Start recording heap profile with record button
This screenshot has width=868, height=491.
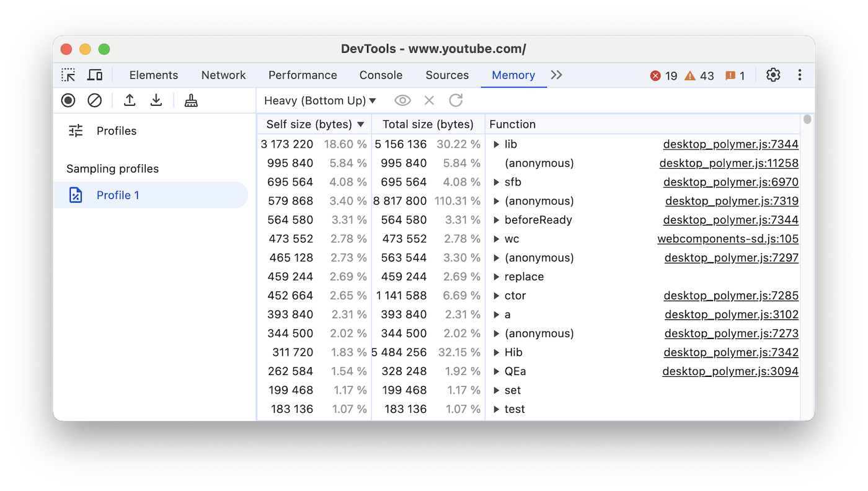(x=68, y=100)
